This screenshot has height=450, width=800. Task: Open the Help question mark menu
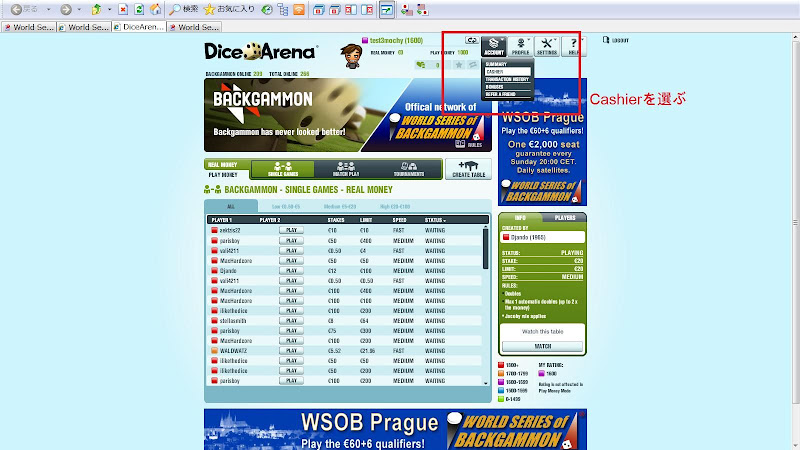click(573, 46)
